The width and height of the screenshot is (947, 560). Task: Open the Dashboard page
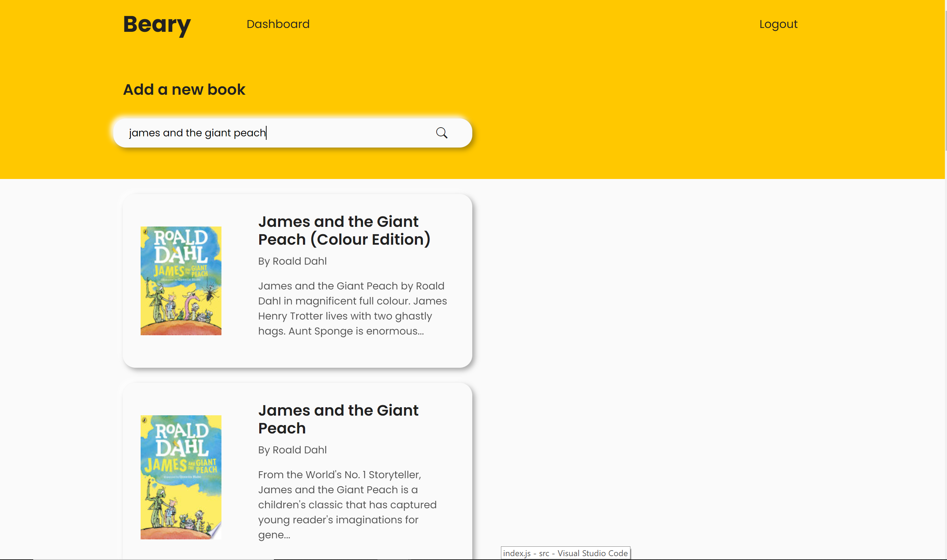(x=278, y=24)
